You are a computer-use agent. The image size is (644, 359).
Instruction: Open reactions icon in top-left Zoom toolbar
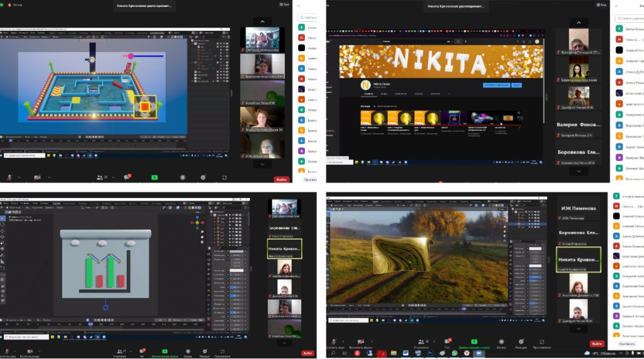tap(203, 177)
